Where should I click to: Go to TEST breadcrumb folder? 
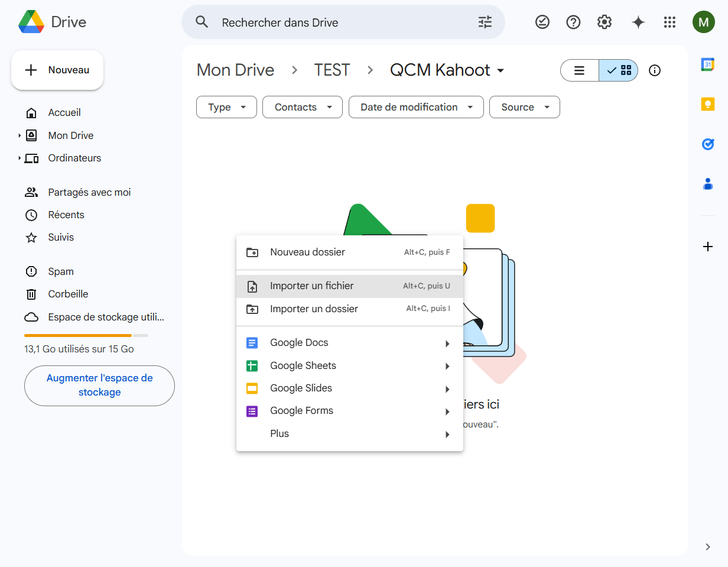pyautogui.click(x=332, y=70)
